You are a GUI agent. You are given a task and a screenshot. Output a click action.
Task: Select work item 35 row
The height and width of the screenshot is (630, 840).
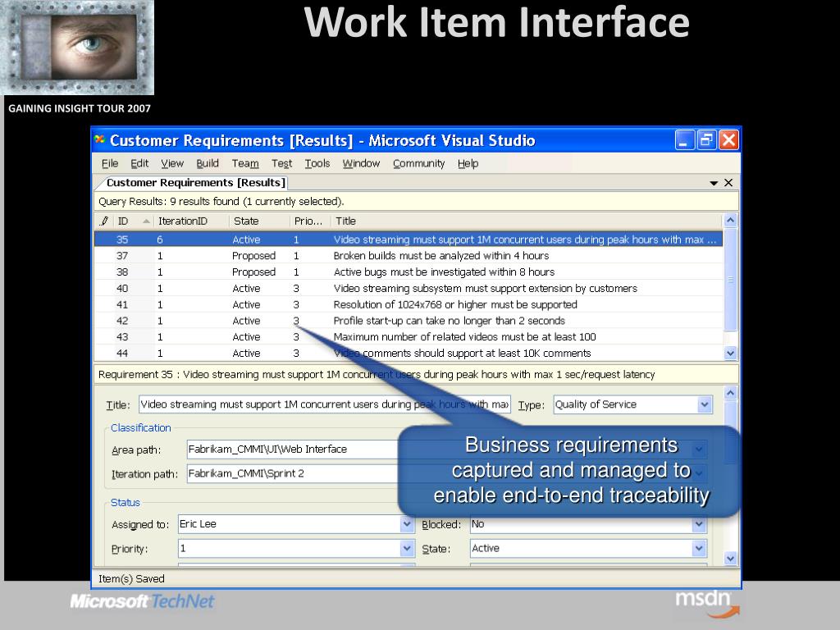[x=409, y=240]
